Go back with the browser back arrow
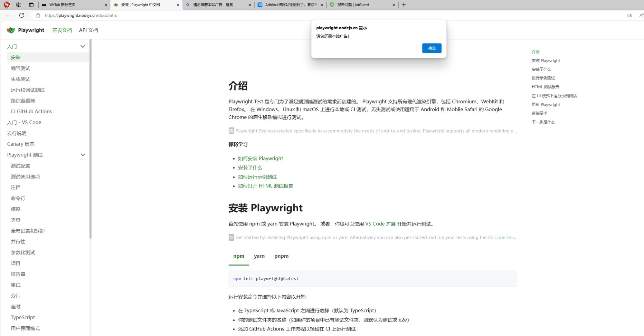This screenshot has height=336, width=644. [8, 15]
